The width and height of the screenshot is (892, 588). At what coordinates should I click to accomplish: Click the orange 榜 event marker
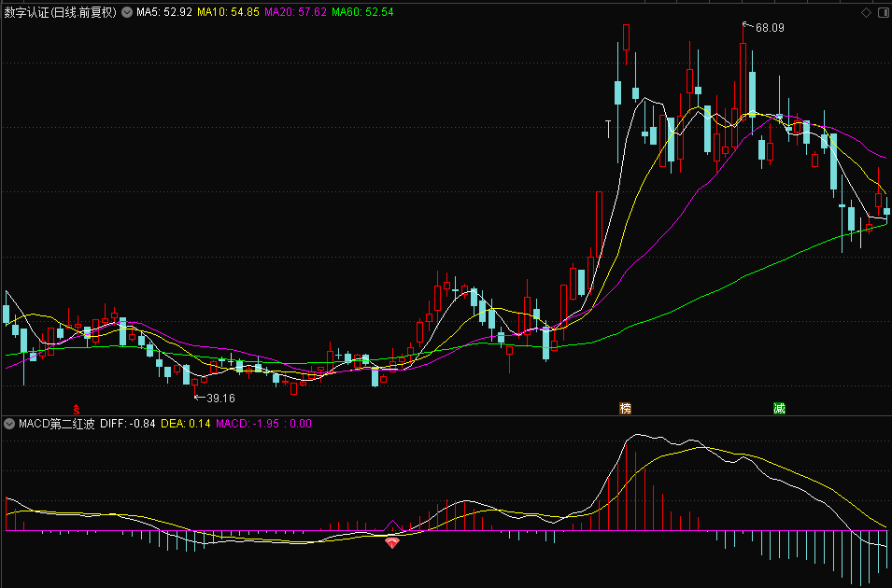[625, 408]
